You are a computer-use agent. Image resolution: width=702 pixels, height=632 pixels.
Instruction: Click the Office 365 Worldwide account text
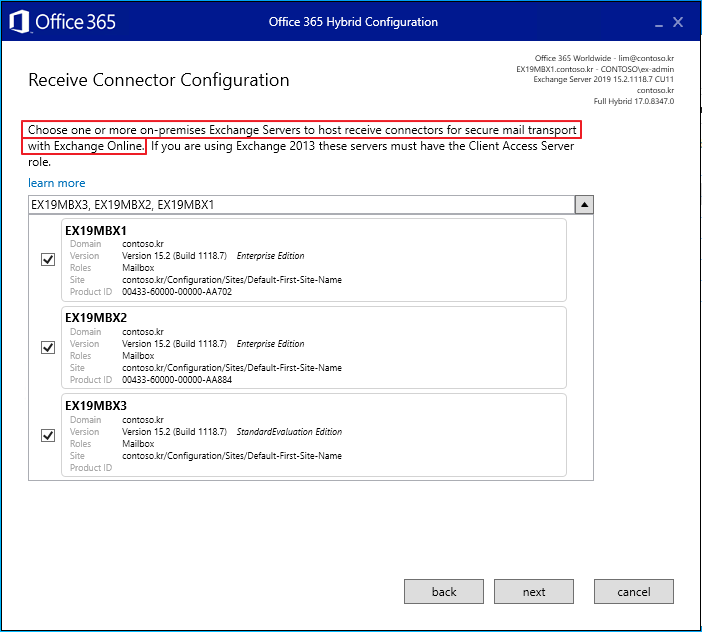[x=604, y=58]
